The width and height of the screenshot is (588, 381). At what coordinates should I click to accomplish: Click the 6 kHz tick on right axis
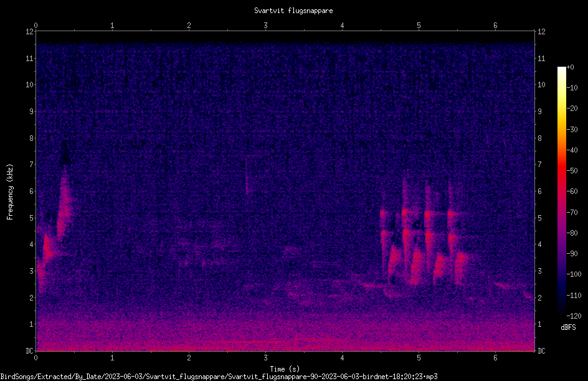(x=539, y=191)
